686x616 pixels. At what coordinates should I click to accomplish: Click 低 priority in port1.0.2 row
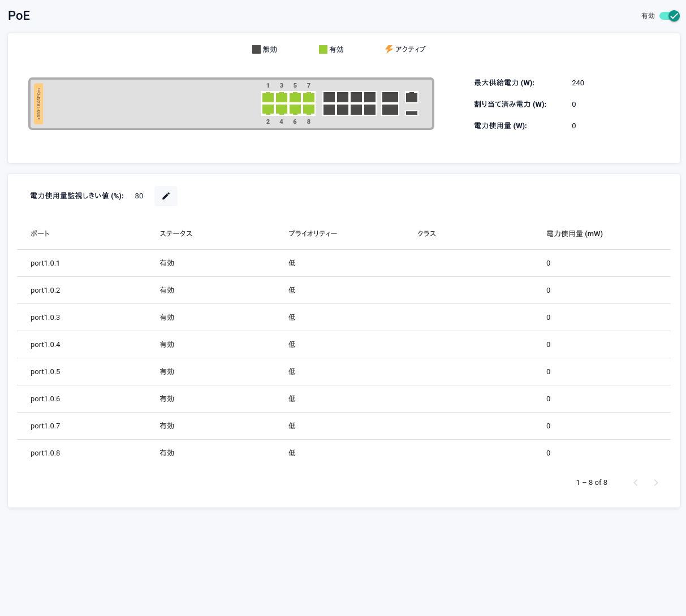pos(292,290)
